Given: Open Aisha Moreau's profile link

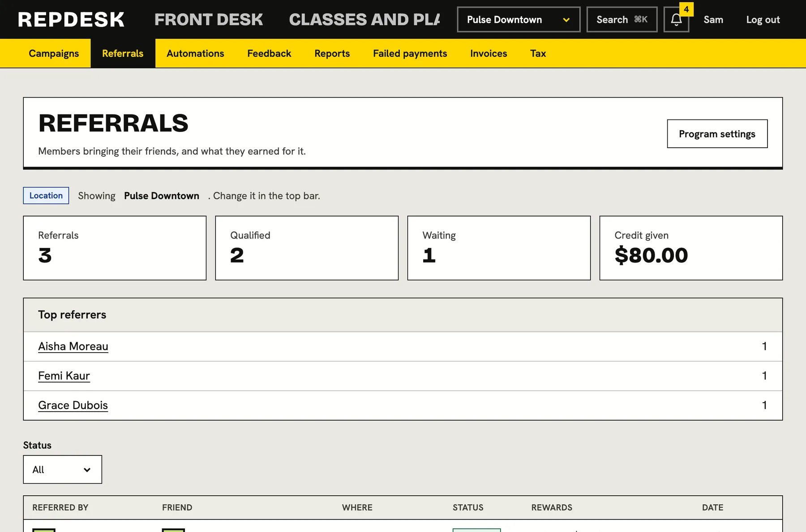Looking at the screenshot, I should (73, 346).
